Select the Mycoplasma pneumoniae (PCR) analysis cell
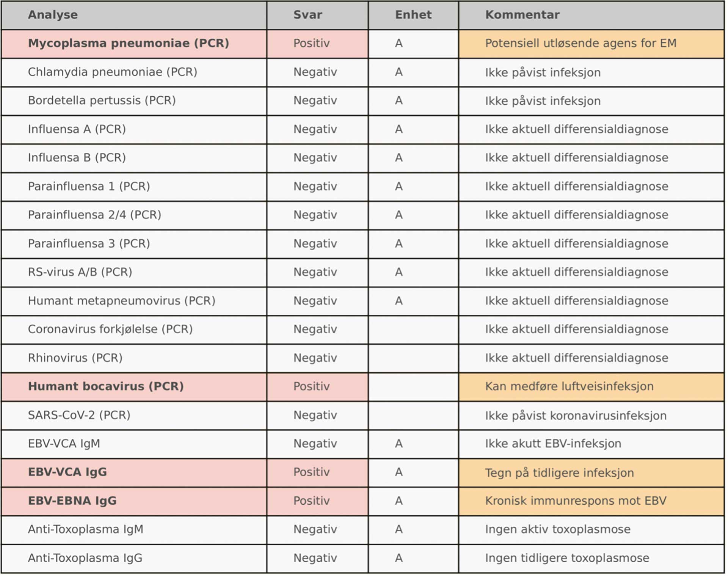 129,43
